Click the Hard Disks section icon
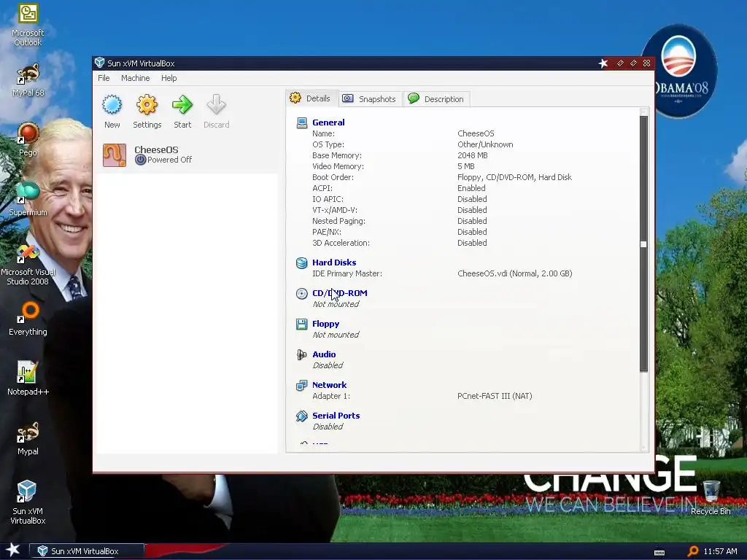Image resolution: width=747 pixels, height=560 pixels. point(301,262)
